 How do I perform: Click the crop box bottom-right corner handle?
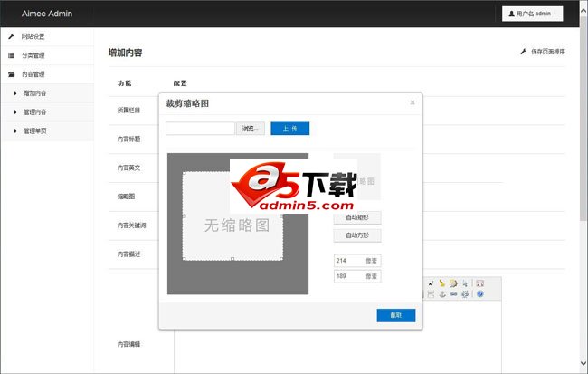281,259
